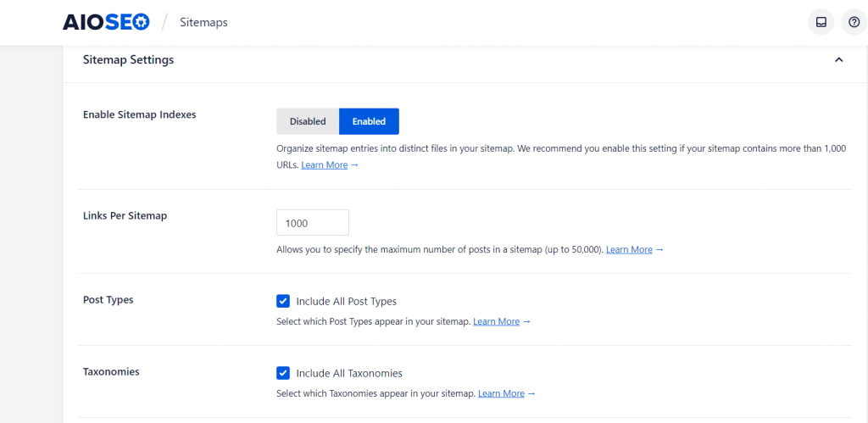Click the Sitemaps breadcrumb title
Screen dimensions: 868x423
pos(203,23)
